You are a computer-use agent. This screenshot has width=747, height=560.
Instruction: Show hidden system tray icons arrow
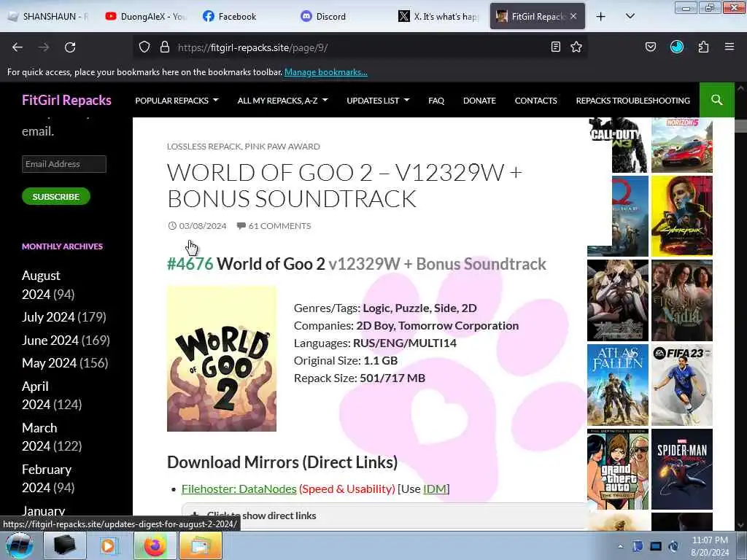(620, 546)
